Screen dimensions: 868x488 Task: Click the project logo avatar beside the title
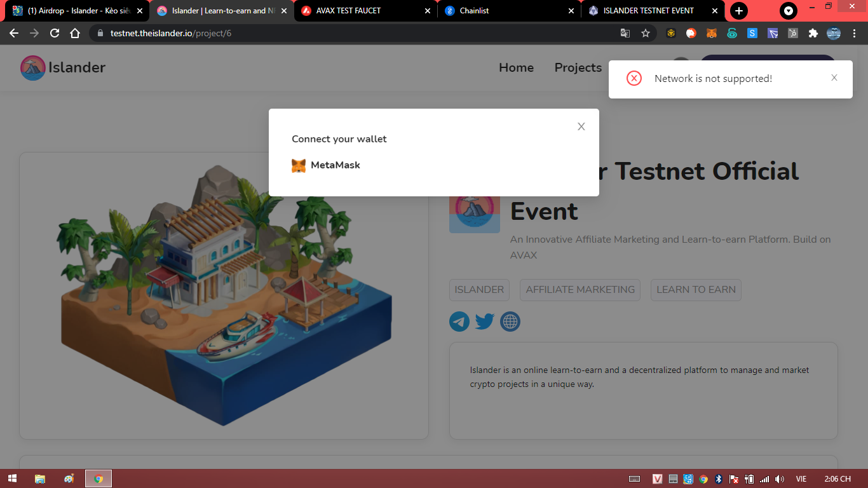475,208
